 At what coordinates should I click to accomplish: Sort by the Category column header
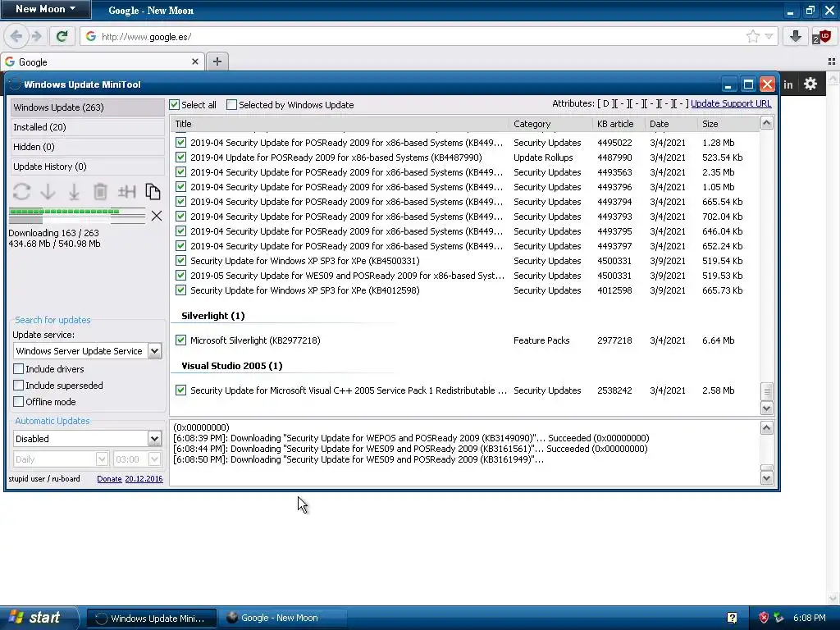550,124
